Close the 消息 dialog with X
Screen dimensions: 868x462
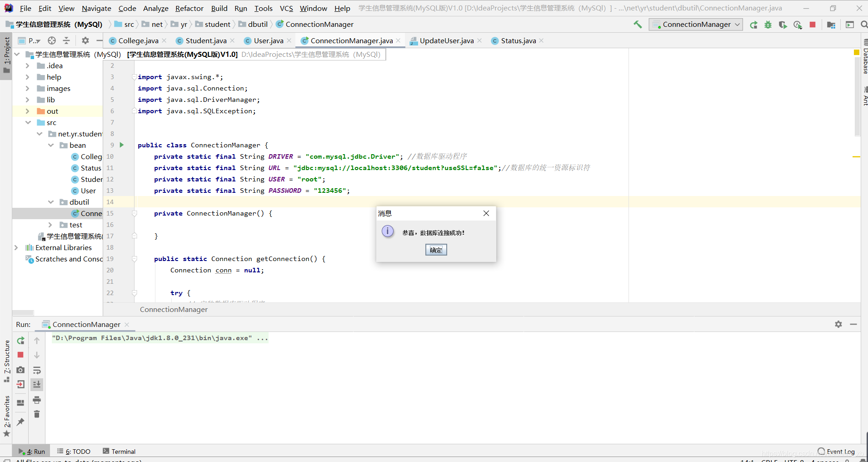pos(486,213)
